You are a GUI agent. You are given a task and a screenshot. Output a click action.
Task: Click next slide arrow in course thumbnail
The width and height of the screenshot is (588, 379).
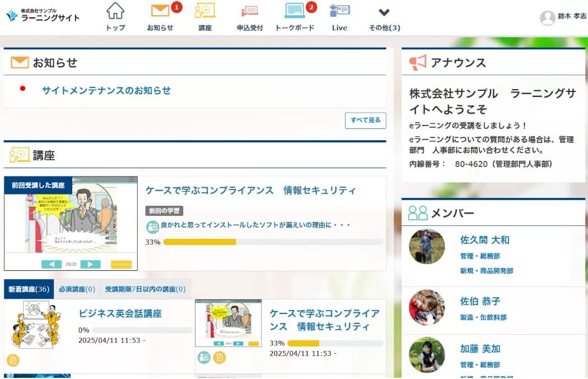point(90,264)
